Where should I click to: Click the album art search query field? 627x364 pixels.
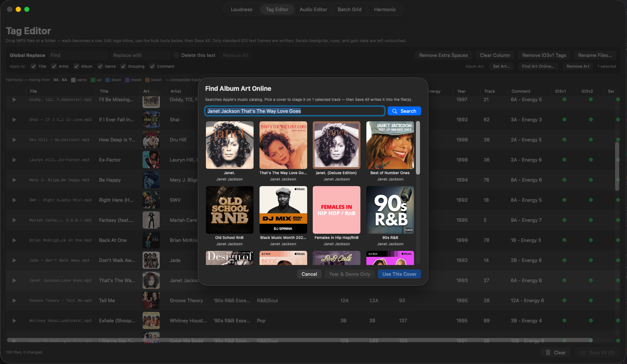[295, 111]
